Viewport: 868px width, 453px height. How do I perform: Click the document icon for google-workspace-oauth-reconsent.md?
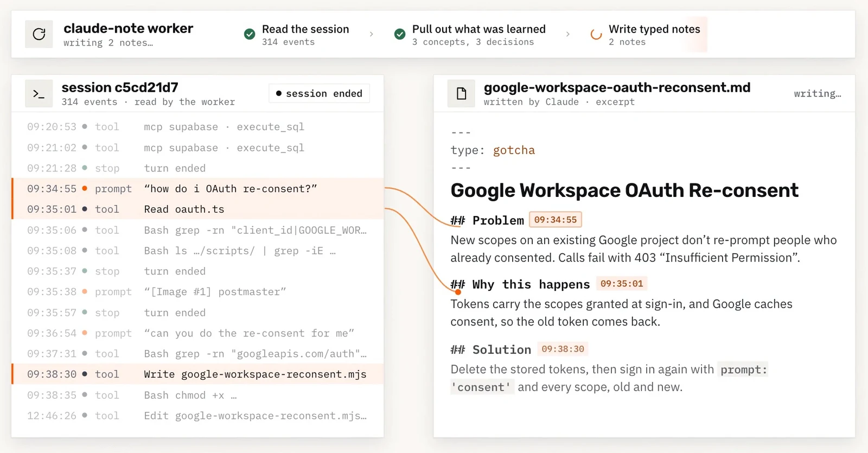(461, 94)
